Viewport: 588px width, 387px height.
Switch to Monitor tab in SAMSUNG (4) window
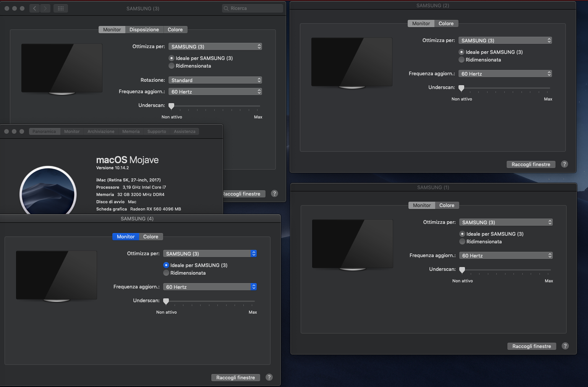coord(126,236)
